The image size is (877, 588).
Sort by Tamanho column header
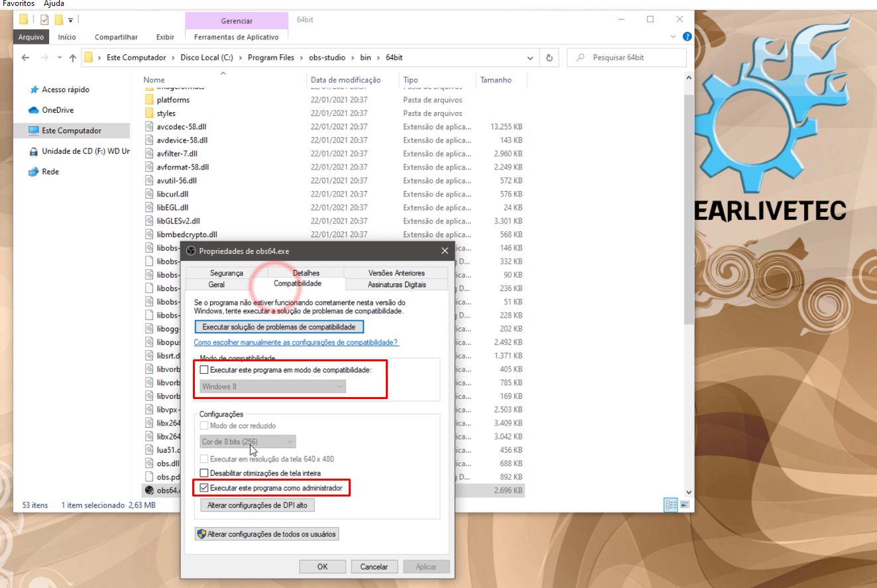[x=496, y=80]
